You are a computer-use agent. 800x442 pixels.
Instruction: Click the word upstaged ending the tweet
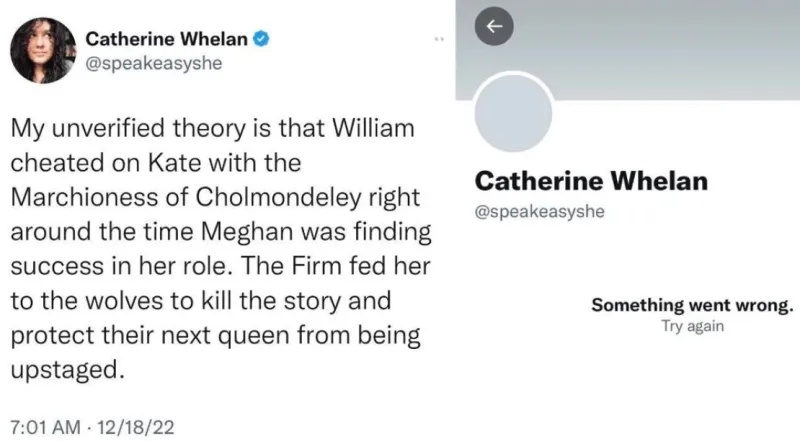[67, 370]
